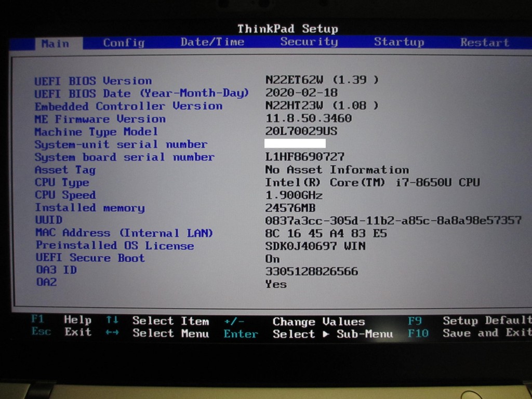Click CPU speed value 1.900GHz
The width and height of the screenshot is (532, 399).
pos(294,195)
